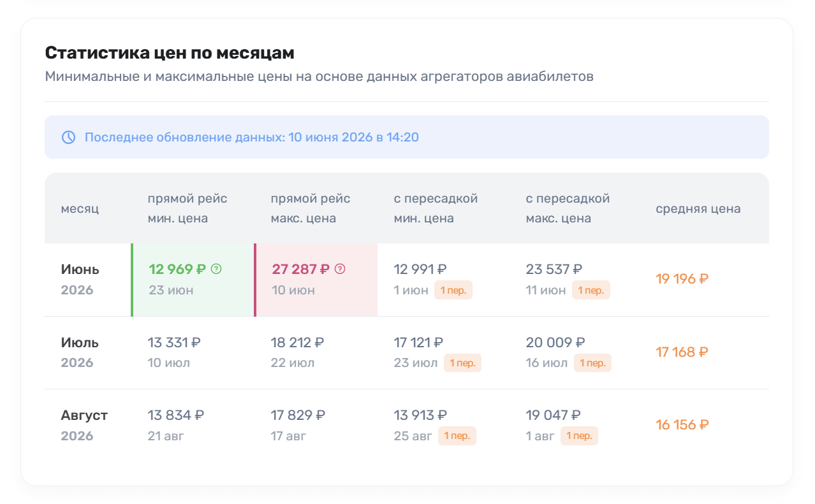815x504 pixels.
Task: Click the average price 19 196 ₽
Action: (x=682, y=279)
